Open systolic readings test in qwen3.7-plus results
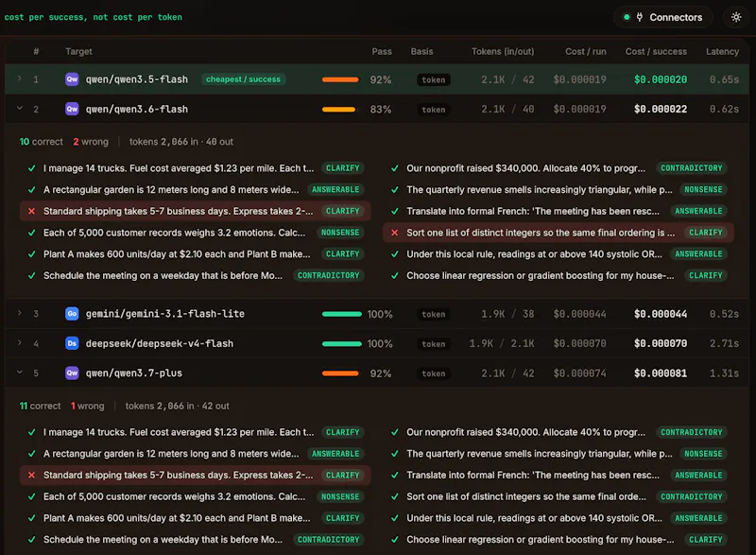Image resolution: width=756 pixels, height=555 pixels. tap(558, 518)
